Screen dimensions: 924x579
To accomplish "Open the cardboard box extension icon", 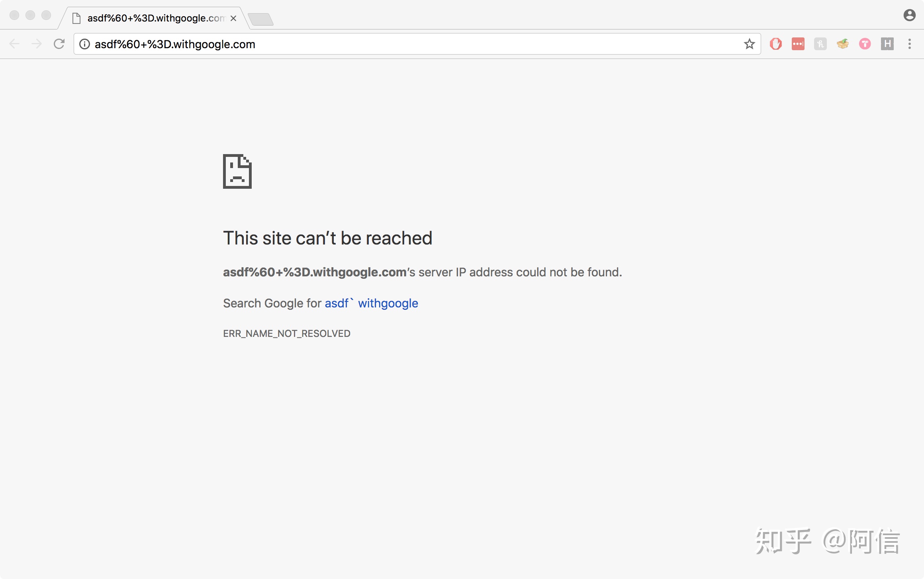I will 842,44.
